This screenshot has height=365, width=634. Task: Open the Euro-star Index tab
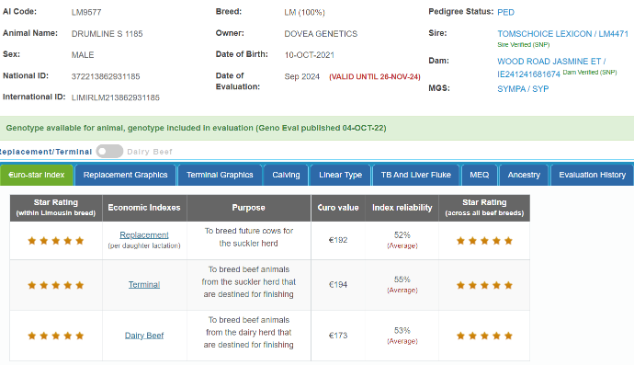36,175
